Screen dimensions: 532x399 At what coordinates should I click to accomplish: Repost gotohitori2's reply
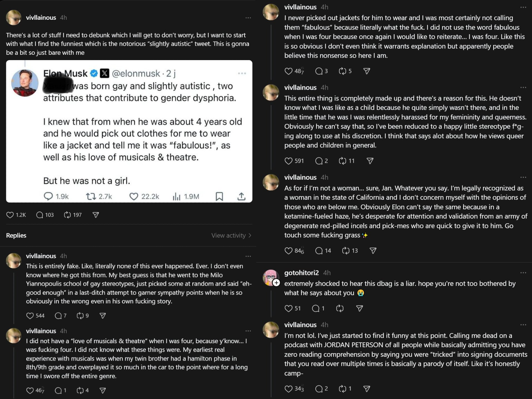[x=340, y=308]
